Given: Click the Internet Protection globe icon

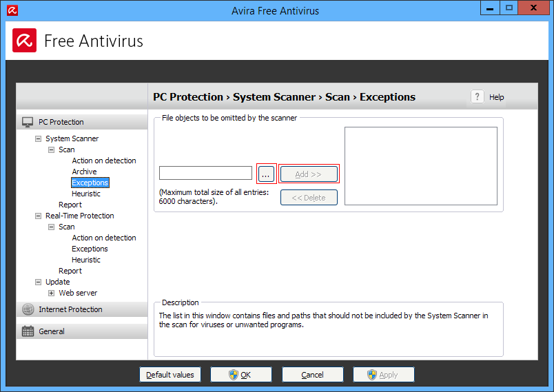Looking at the screenshot, I should [28, 309].
